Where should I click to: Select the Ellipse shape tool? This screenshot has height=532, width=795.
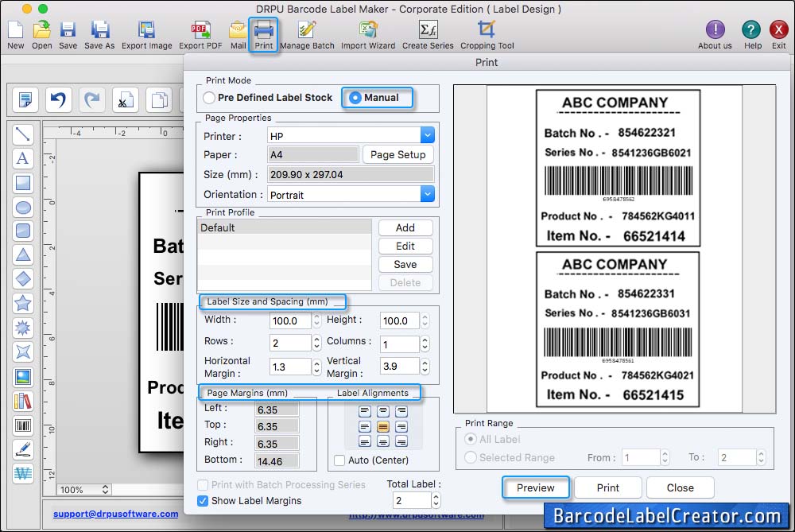click(23, 207)
